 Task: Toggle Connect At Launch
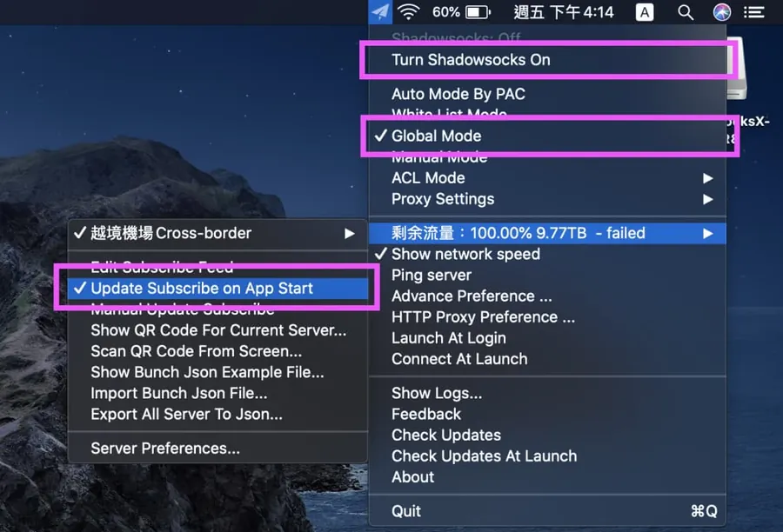click(x=547, y=359)
